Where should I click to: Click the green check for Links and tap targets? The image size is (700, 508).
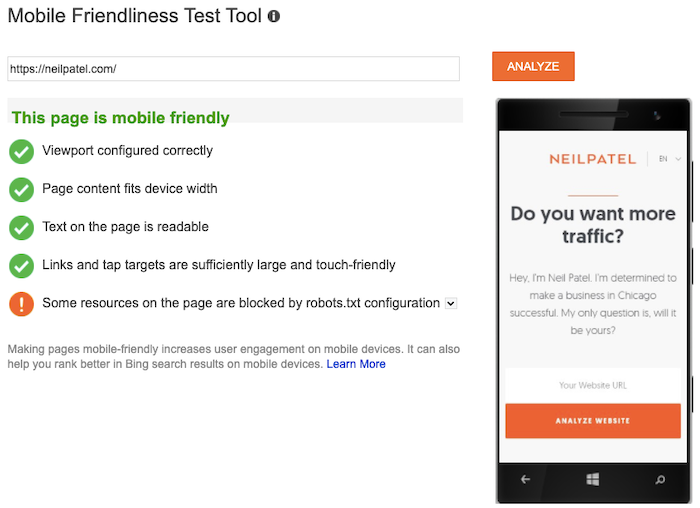[21, 266]
